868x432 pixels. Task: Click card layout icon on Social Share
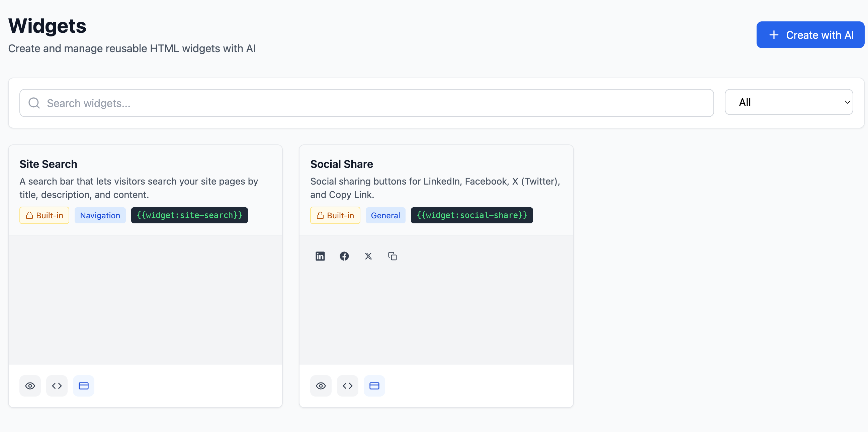point(374,386)
